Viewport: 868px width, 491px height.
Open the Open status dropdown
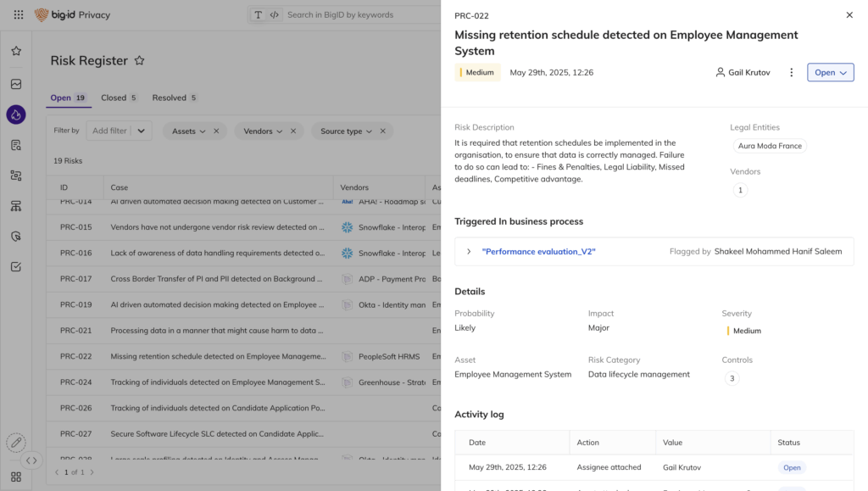click(x=830, y=73)
